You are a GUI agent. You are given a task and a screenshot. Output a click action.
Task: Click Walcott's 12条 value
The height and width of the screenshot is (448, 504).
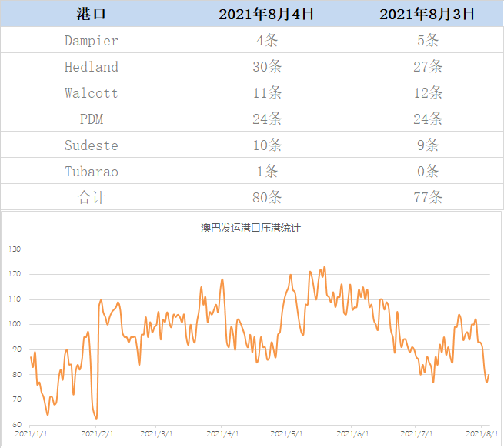(x=428, y=92)
